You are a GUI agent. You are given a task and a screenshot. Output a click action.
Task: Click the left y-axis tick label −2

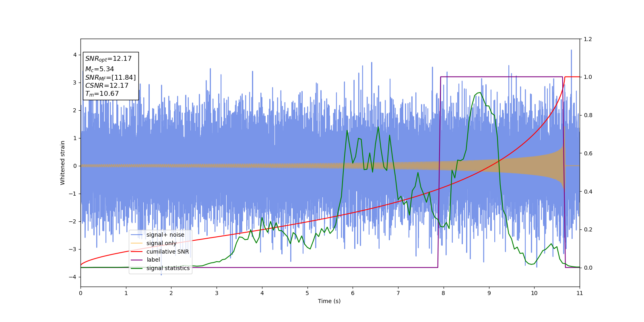73,221
